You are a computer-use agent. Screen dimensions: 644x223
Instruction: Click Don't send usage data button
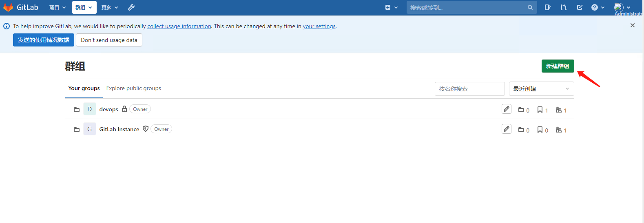(x=109, y=40)
